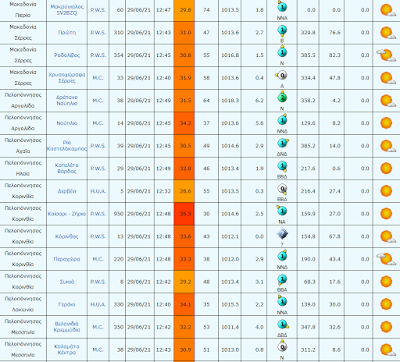400x362 pixels.
Task: Click the weather icon in the Κόρινθος row
Action: click(x=388, y=237)
